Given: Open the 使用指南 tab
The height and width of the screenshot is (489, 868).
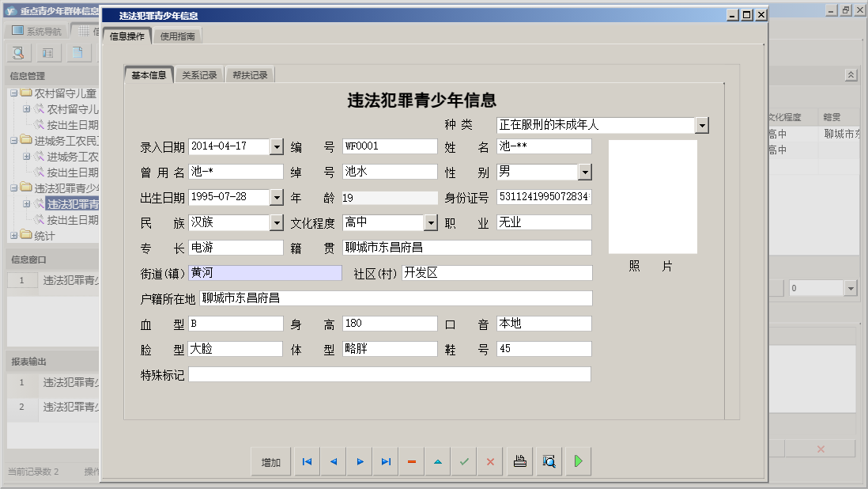Looking at the screenshot, I should tap(179, 36).
